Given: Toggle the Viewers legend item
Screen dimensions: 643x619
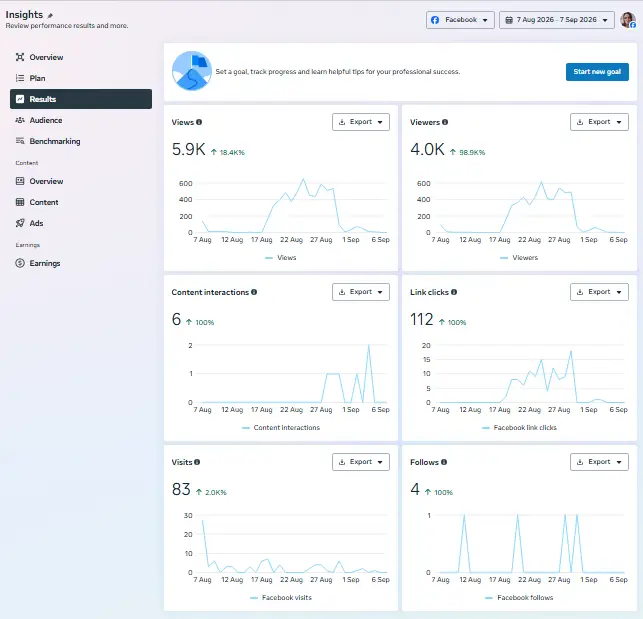Looking at the screenshot, I should tap(519, 258).
